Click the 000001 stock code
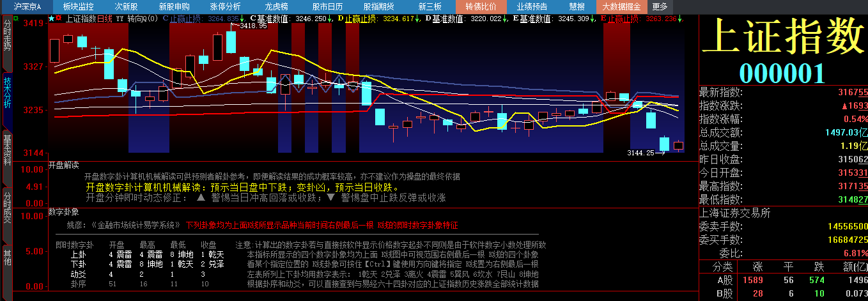 [x=782, y=73]
